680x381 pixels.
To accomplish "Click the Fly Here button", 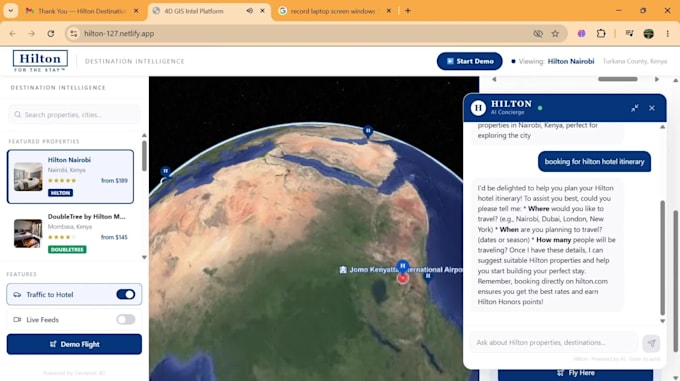I will click(575, 373).
